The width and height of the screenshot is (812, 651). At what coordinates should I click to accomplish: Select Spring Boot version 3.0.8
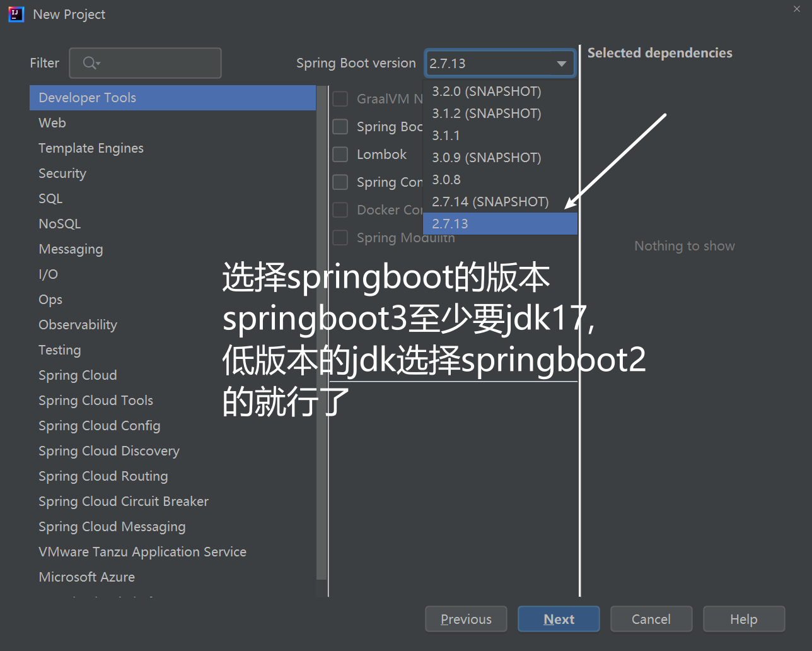pyautogui.click(x=500, y=180)
